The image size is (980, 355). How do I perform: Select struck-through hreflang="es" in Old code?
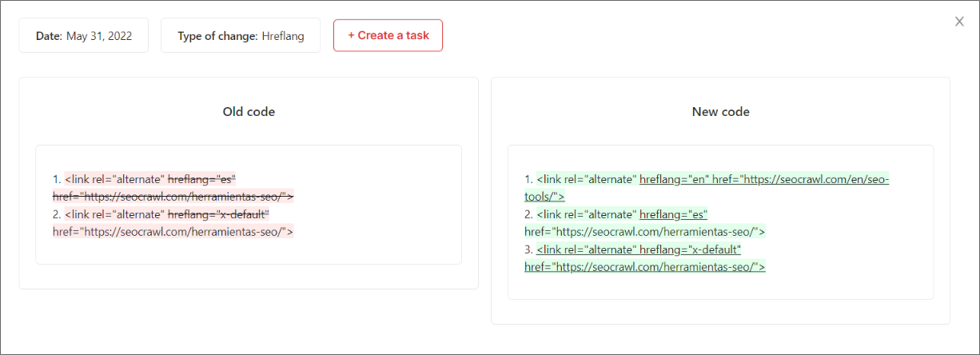tap(202, 178)
